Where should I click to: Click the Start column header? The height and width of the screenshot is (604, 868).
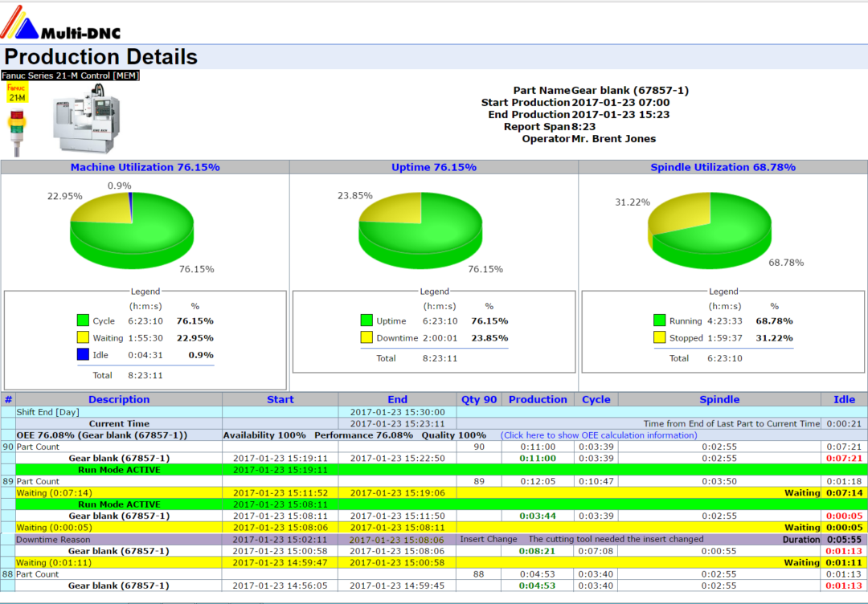tap(280, 399)
